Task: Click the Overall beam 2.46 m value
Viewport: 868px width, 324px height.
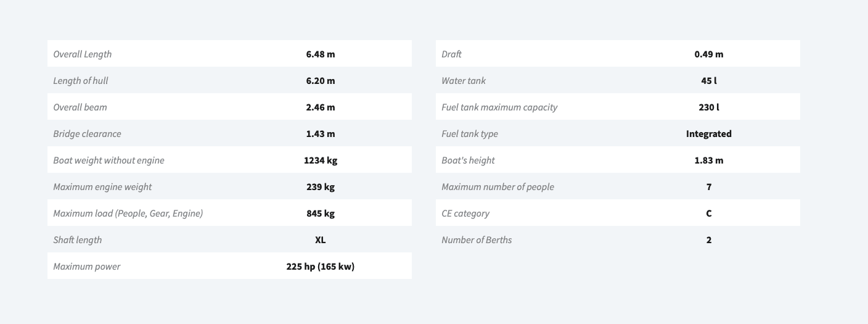Action: point(321,107)
